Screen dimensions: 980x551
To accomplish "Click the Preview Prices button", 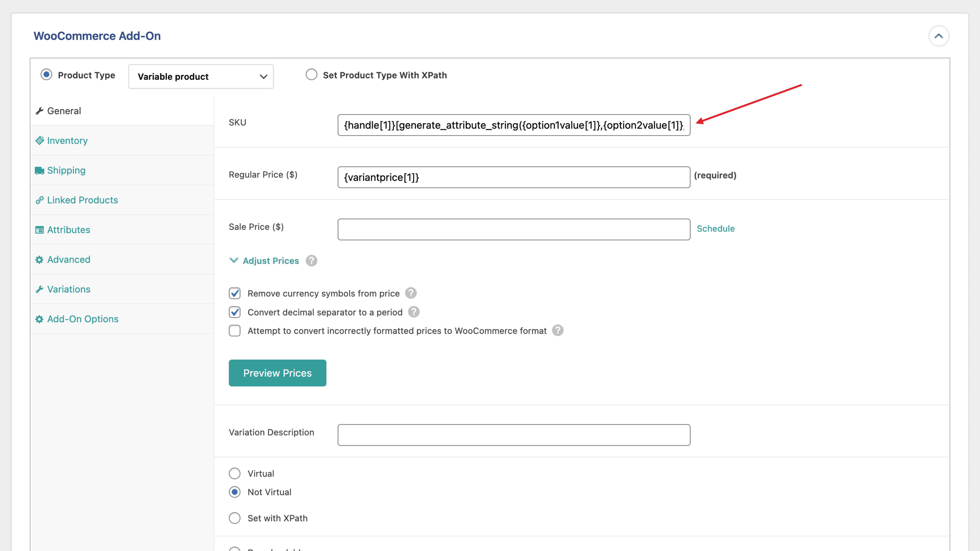I will tap(277, 373).
